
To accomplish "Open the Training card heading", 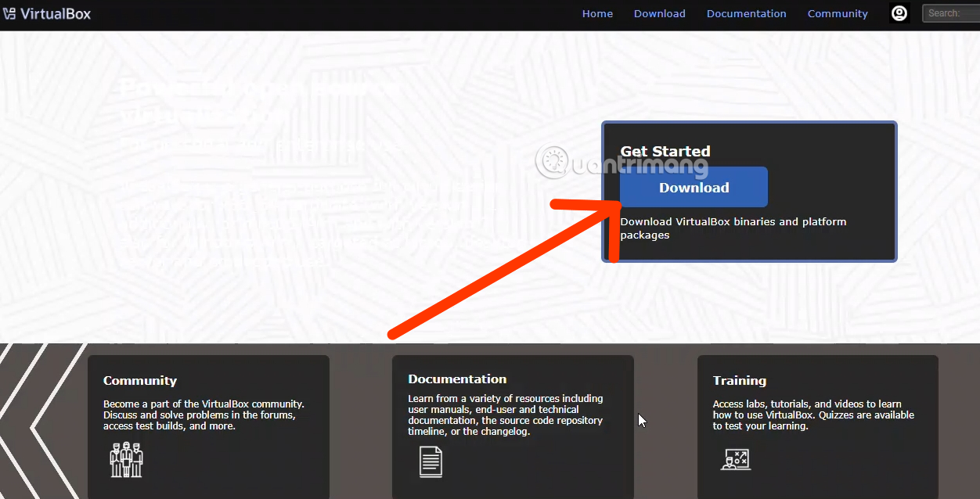I will click(x=739, y=381).
